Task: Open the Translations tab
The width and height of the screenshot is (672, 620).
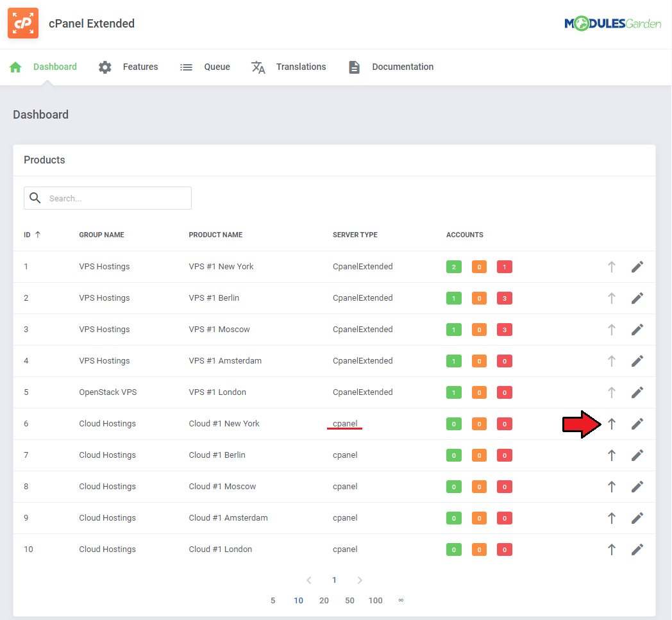Action: point(301,67)
